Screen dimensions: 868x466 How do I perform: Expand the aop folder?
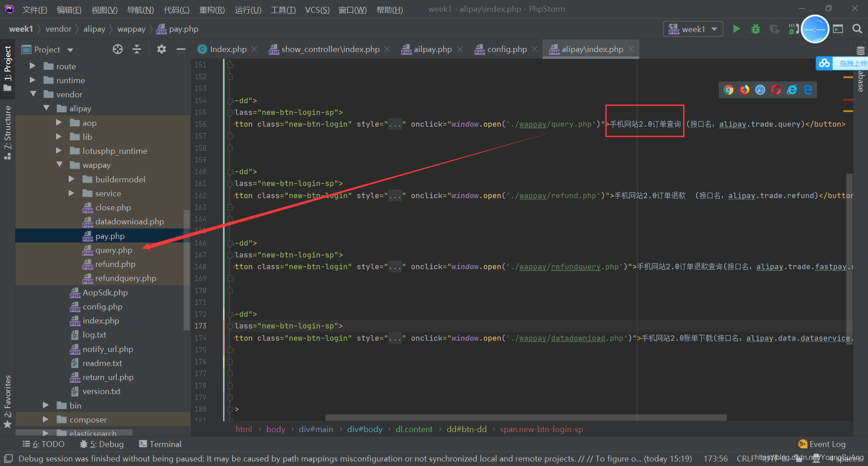click(59, 123)
